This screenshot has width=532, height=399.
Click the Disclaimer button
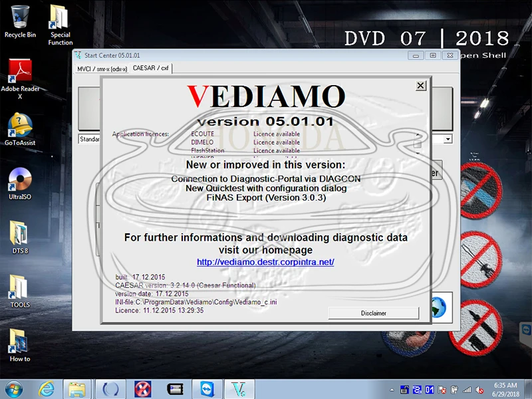[373, 313]
